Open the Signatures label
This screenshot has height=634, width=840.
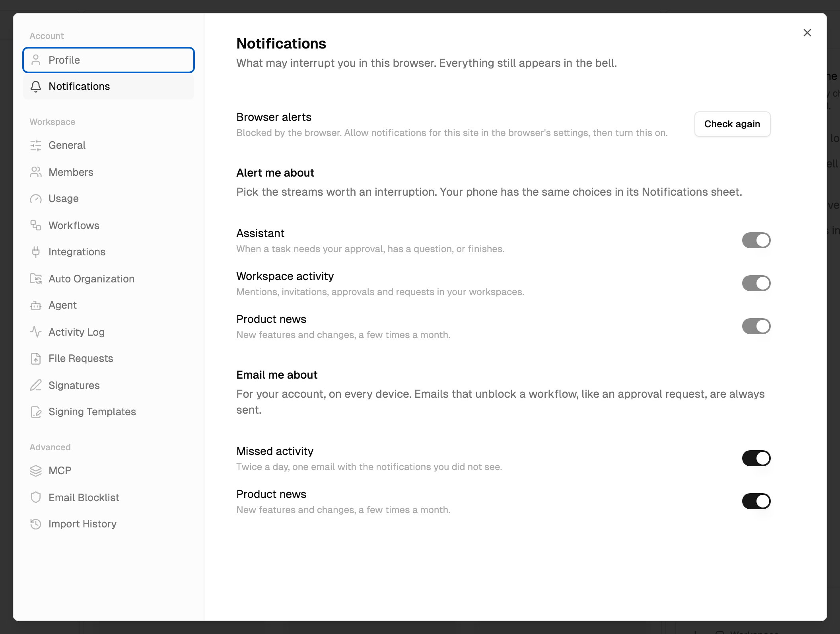pyautogui.click(x=74, y=385)
